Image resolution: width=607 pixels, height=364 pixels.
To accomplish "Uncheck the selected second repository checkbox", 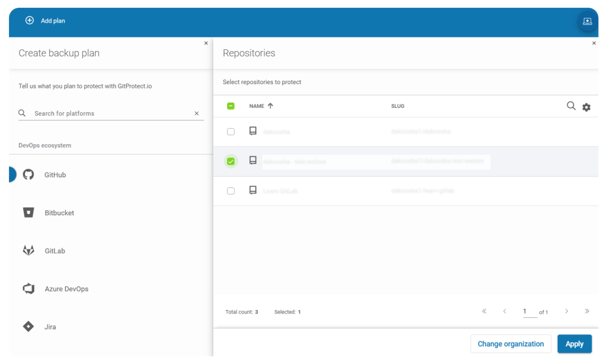I will [x=231, y=161].
